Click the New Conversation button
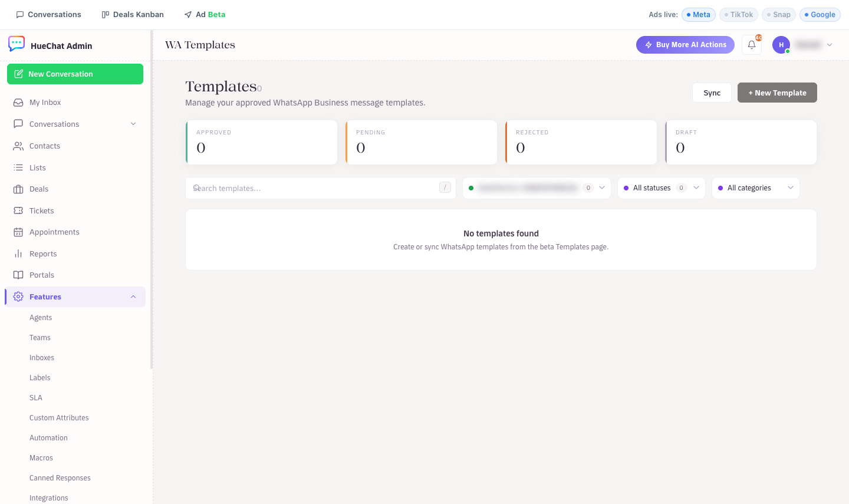849x504 pixels. click(x=75, y=74)
